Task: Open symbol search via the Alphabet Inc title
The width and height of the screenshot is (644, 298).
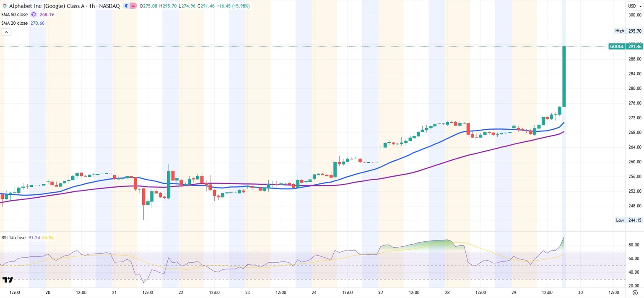Action: (x=46, y=6)
